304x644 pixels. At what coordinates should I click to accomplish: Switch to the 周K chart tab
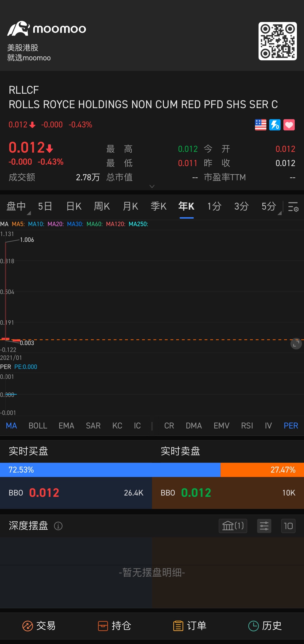(102, 206)
